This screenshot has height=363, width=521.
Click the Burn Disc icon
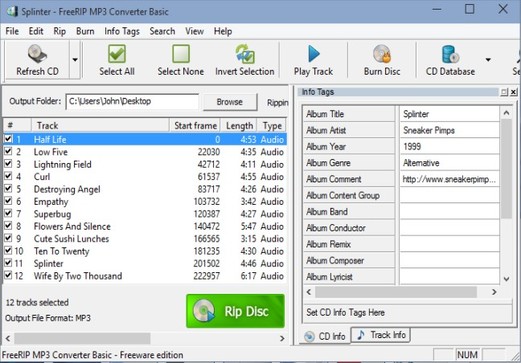382,54
